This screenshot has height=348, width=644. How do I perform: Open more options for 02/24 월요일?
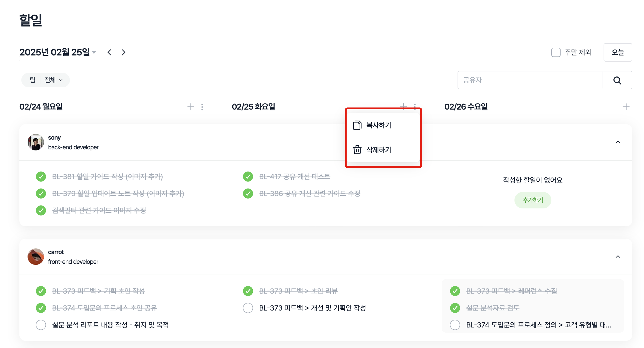202,107
